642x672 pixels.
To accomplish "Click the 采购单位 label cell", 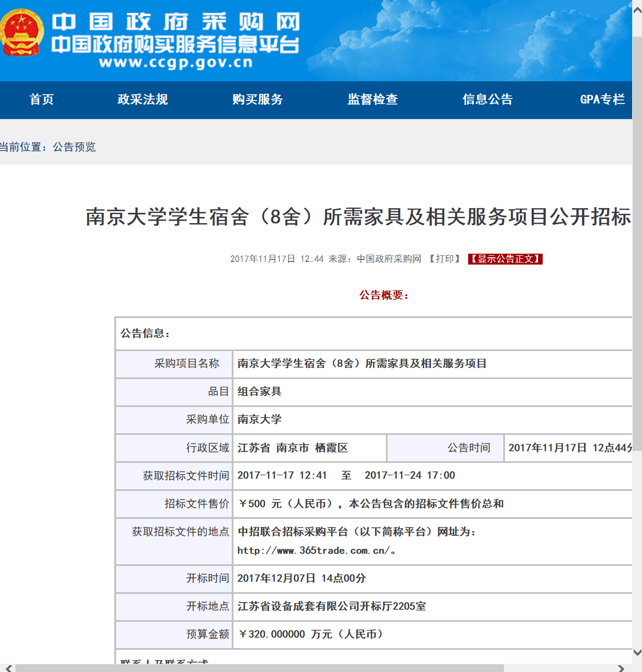I will (174, 420).
